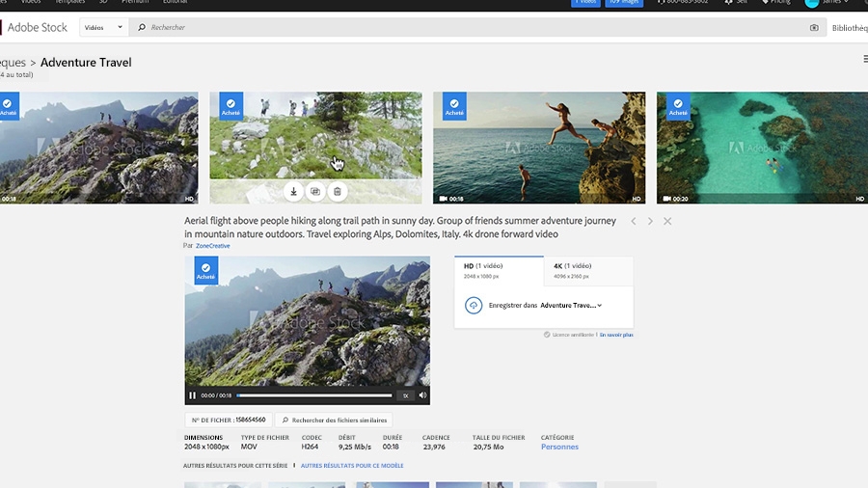The width and height of the screenshot is (868, 488).
Task: Open the 1x playback speed selector
Action: pos(405,395)
